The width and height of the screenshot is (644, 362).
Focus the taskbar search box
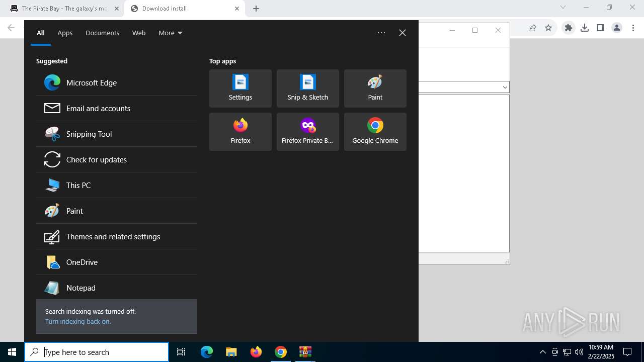(x=97, y=352)
